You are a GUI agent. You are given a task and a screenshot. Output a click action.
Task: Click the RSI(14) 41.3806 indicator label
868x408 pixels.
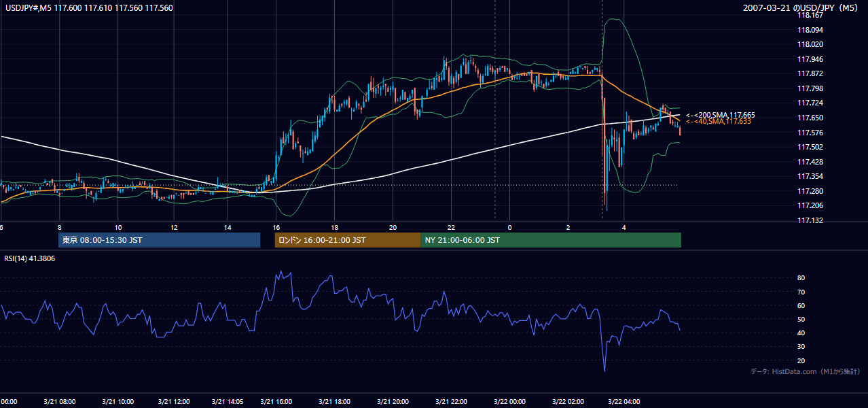coord(30,259)
